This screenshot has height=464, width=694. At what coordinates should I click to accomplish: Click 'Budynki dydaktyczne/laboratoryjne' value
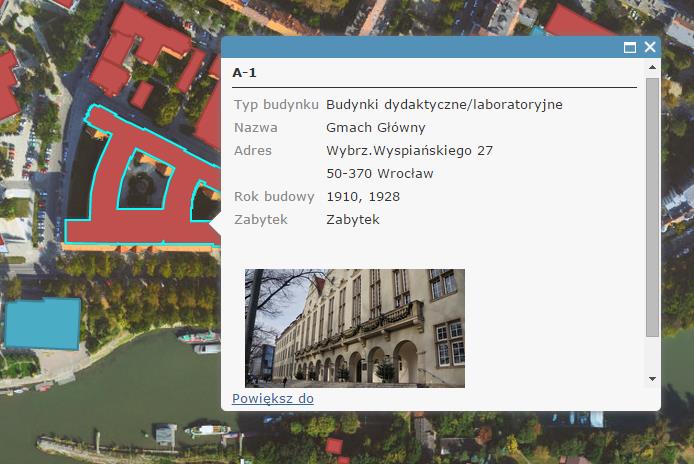coord(444,104)
